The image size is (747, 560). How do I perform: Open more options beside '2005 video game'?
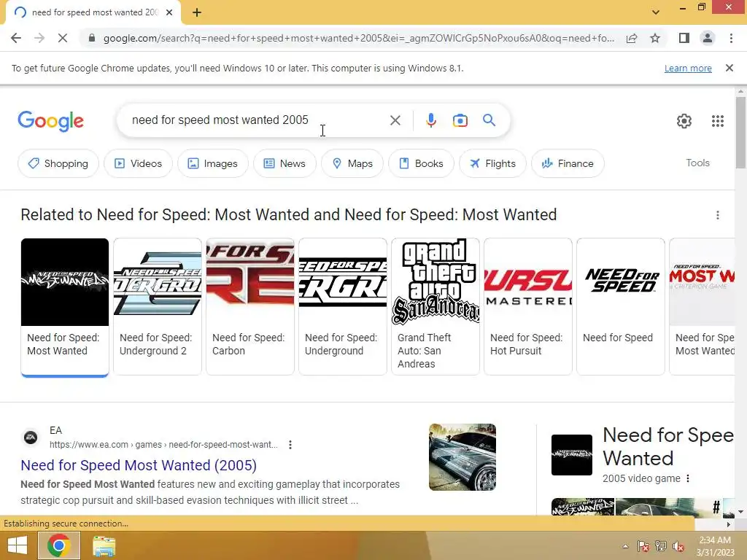[688, 478]
